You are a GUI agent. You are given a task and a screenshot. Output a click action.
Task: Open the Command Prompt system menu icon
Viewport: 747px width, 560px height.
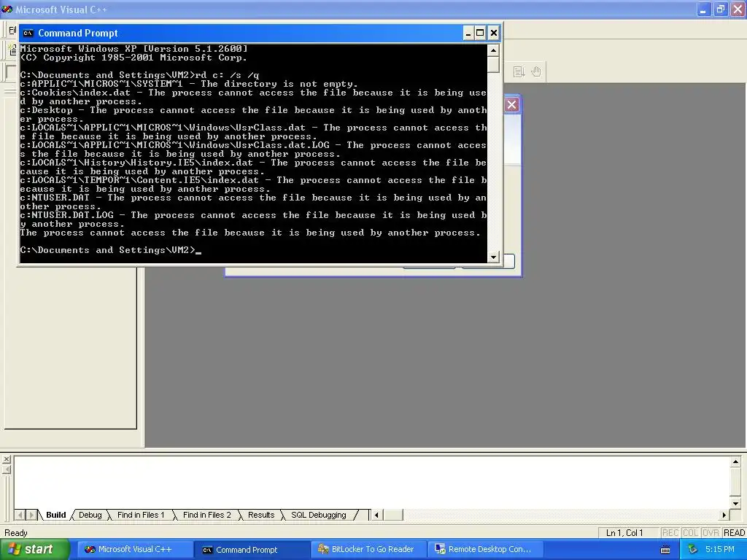28,33
